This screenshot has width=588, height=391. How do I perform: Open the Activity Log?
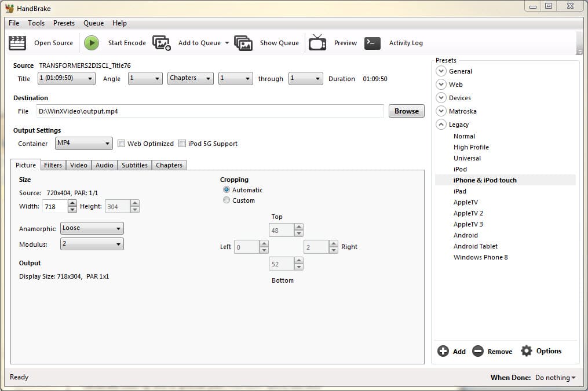(371, 42)
